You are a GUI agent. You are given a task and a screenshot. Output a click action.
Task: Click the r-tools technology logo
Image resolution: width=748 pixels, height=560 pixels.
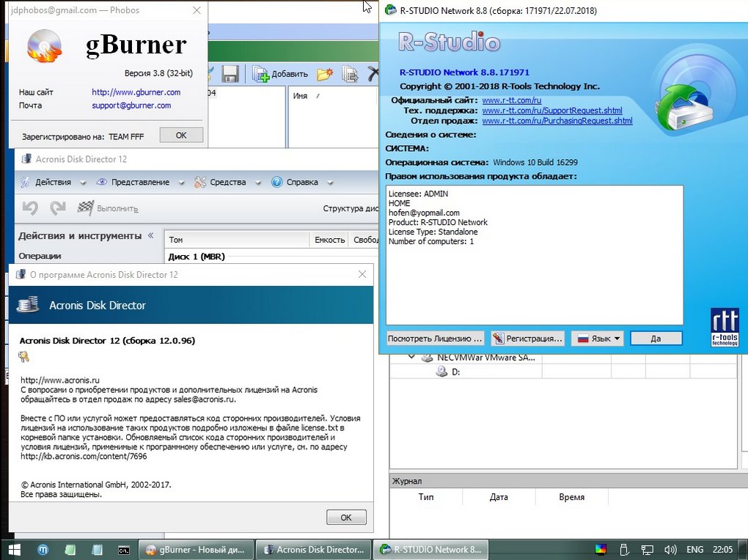pyautogui.click(x=725, y=327)
